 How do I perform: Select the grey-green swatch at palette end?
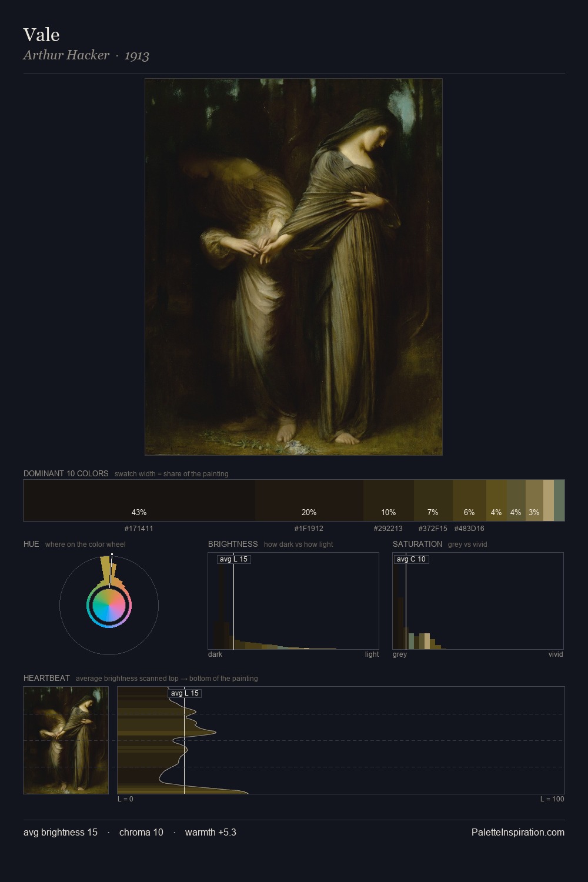tap(559, 500)
